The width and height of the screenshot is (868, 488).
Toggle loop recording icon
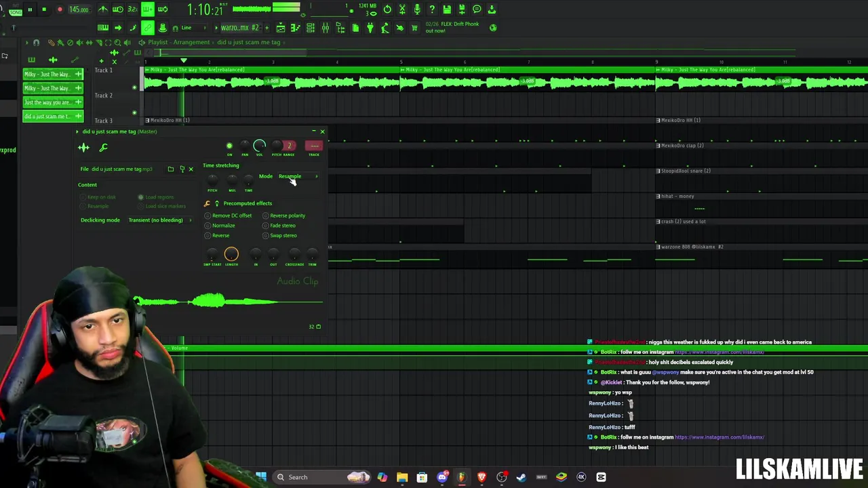(163, 9)
